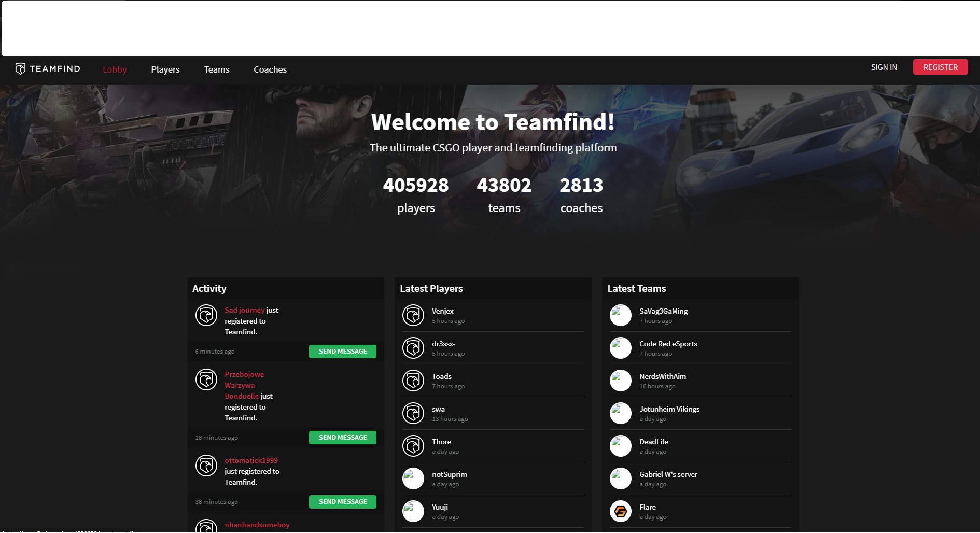Open ottomatick1999's avatar icon
980x533 pixels.
tap(206, 466)
